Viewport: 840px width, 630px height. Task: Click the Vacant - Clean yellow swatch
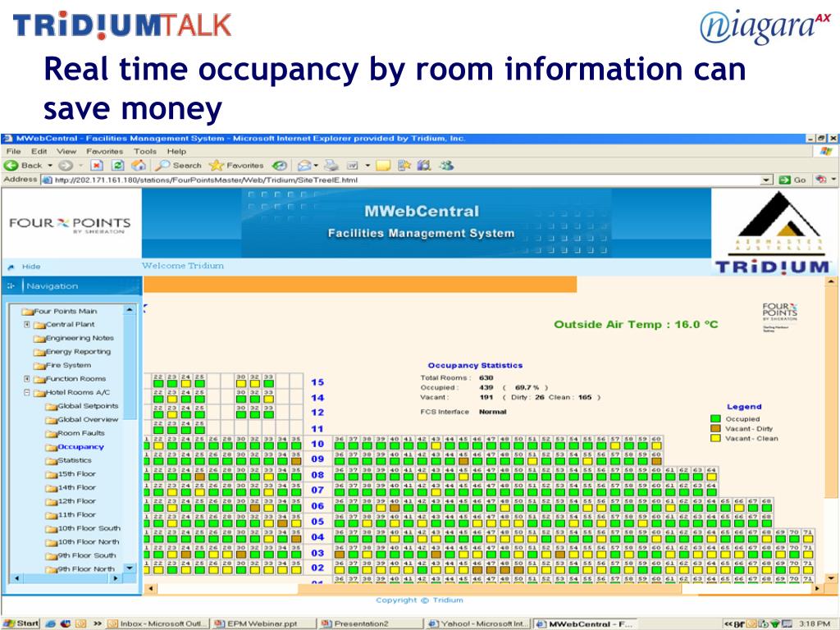[x=715, y=438]
